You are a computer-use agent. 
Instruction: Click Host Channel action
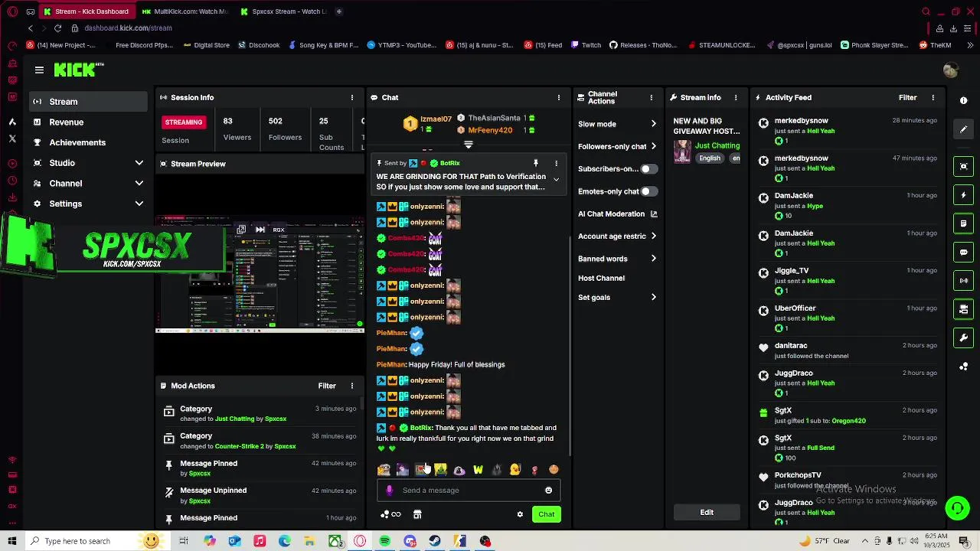(601, 279)
